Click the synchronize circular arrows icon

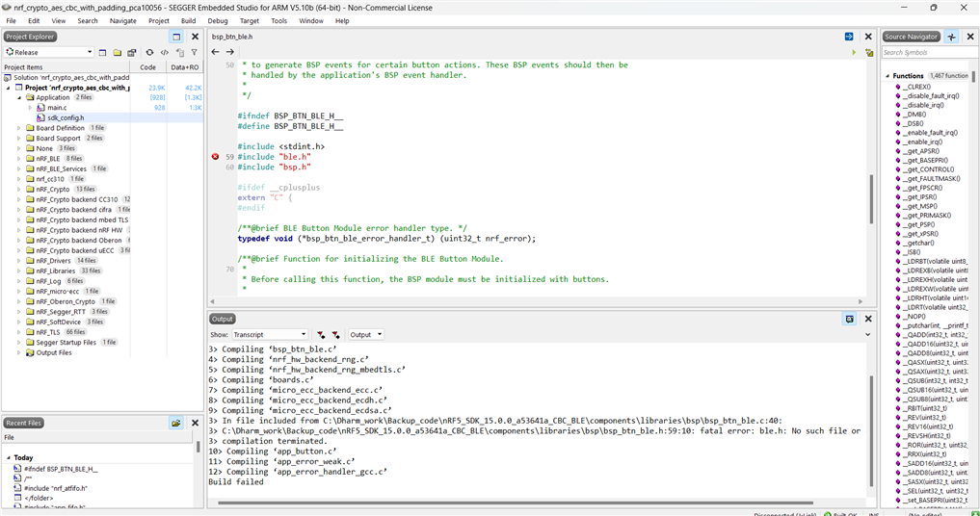[x=149, y=53]
